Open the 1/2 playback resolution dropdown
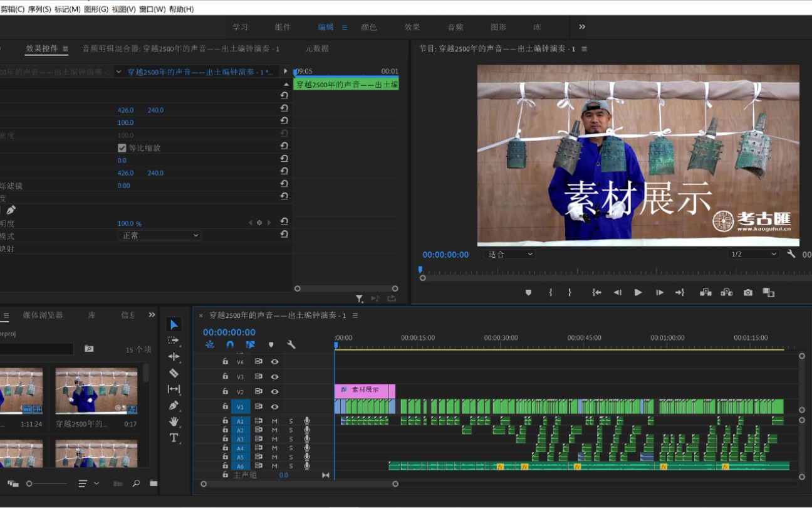This screenshot has height=508, width=812. (x=754, y=254)
